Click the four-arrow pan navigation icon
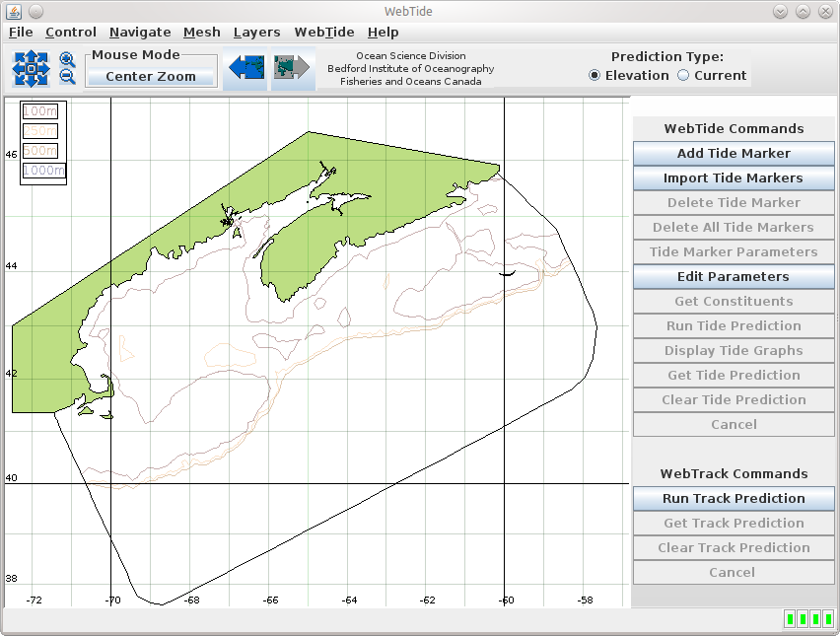 coord(31,68)
